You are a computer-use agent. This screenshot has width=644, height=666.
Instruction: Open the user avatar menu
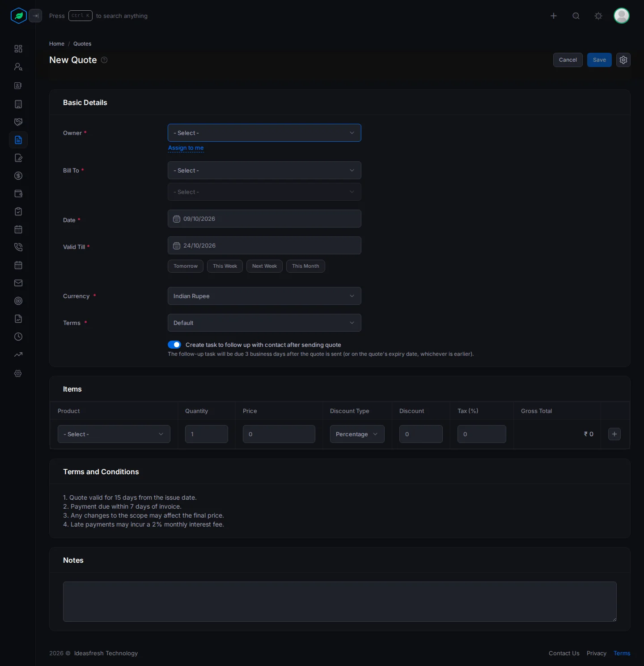tap(622, 16)
